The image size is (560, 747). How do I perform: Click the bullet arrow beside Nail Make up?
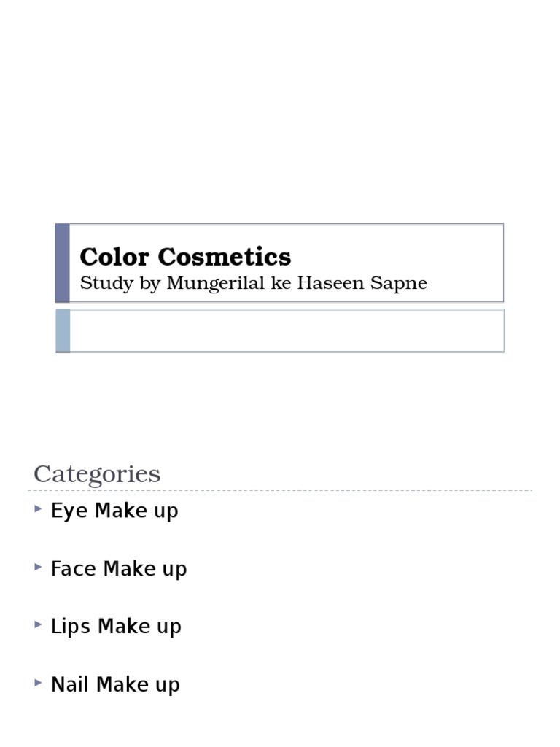pyautogui.click(x=38, y=683)
